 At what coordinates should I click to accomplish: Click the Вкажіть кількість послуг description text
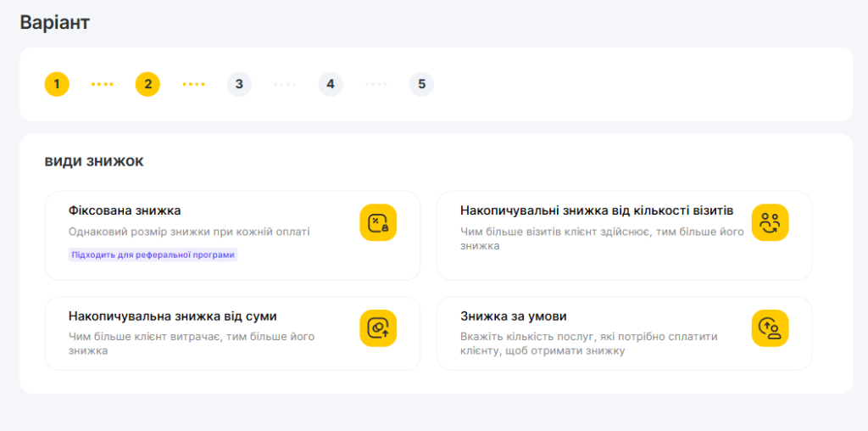coord(588,343)
